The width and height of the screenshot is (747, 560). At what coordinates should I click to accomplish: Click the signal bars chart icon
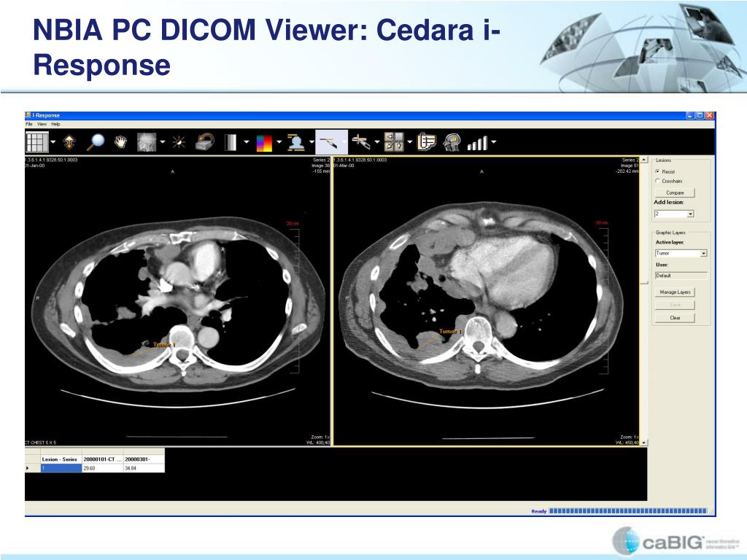pyautogui.click(x=477, y=143)
